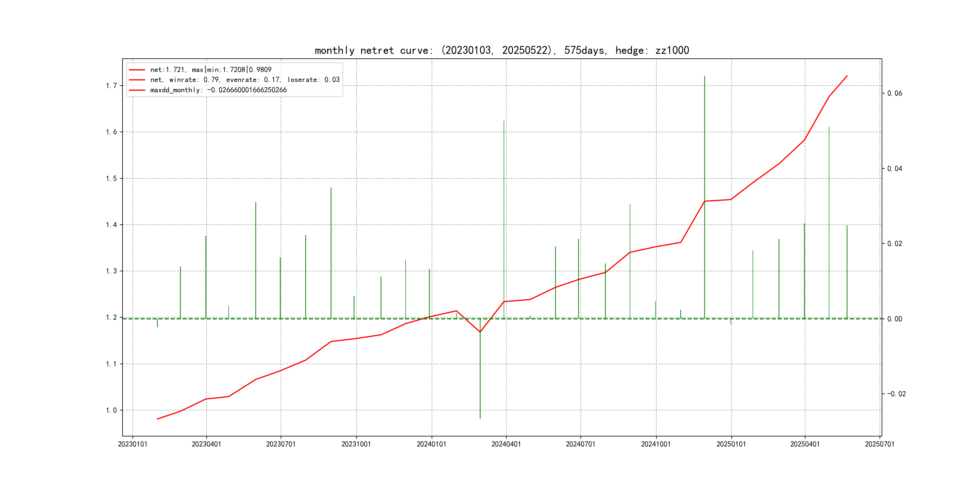Click left y-axis label 1.4
980x490 pixels.
[112, 225]
